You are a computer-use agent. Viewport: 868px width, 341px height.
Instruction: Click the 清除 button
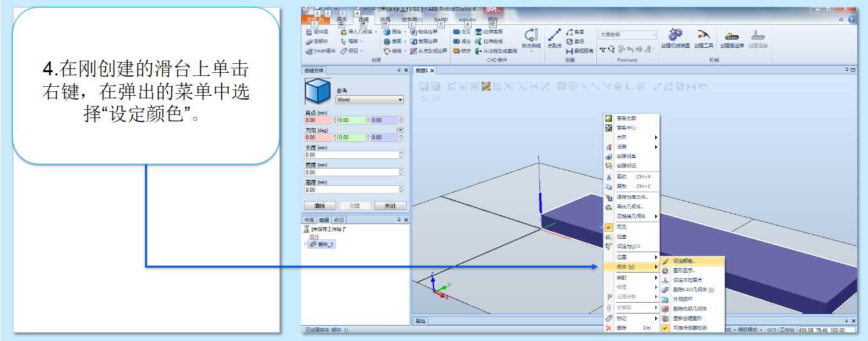click(320, 206)
